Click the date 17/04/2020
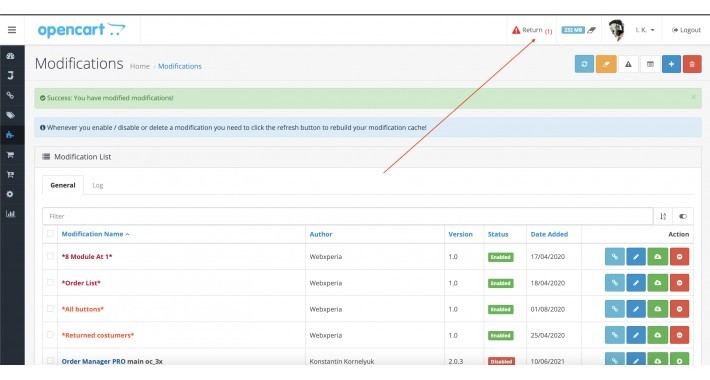 pyautogui.click(x=547, y=257)
